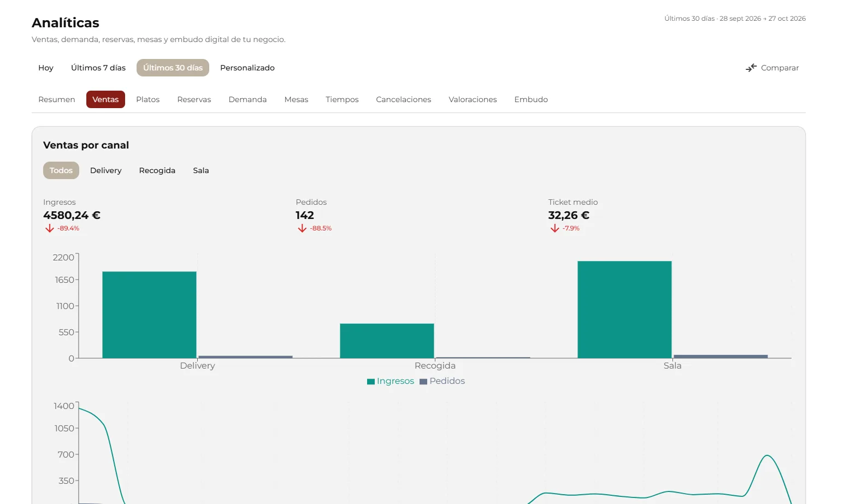Click the Sala Pedidos gray bar
Image resolution: width=844 pixels, height=504 pixels.
[721, 357]
